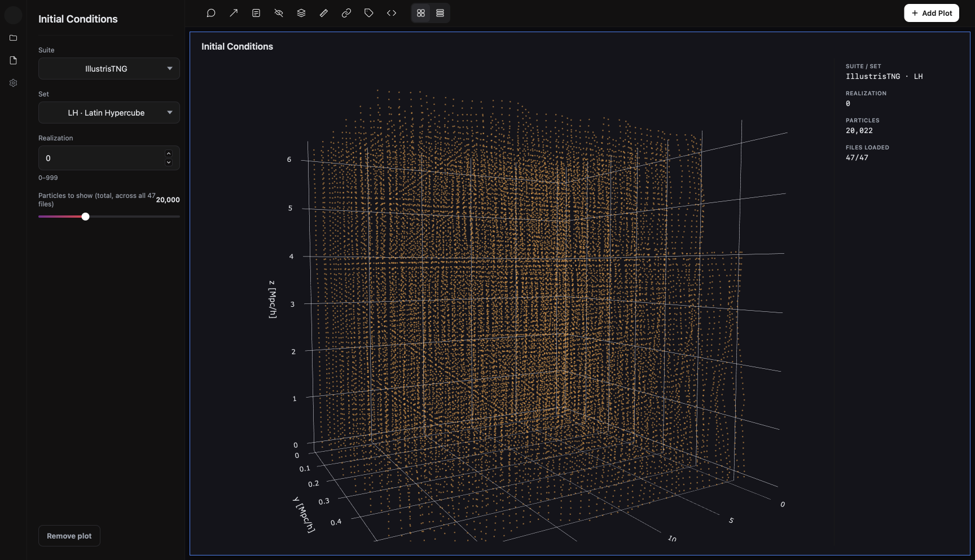
Task: Click the SUITE / SET label
Action: [x=863, y=66]
